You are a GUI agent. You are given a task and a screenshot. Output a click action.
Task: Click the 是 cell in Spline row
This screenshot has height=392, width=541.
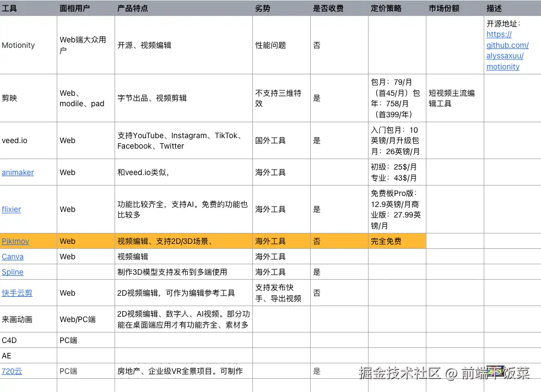(x=339, y=272)
